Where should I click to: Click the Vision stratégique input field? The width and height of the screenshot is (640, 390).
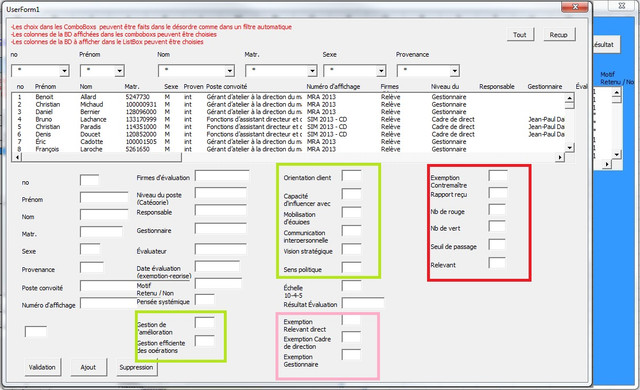point(352,249)
